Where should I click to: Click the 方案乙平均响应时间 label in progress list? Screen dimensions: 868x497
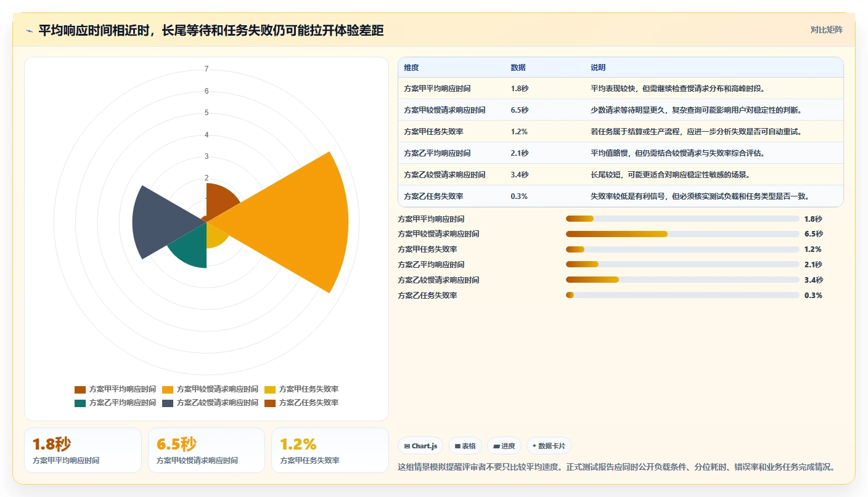[x=432, y=265]
